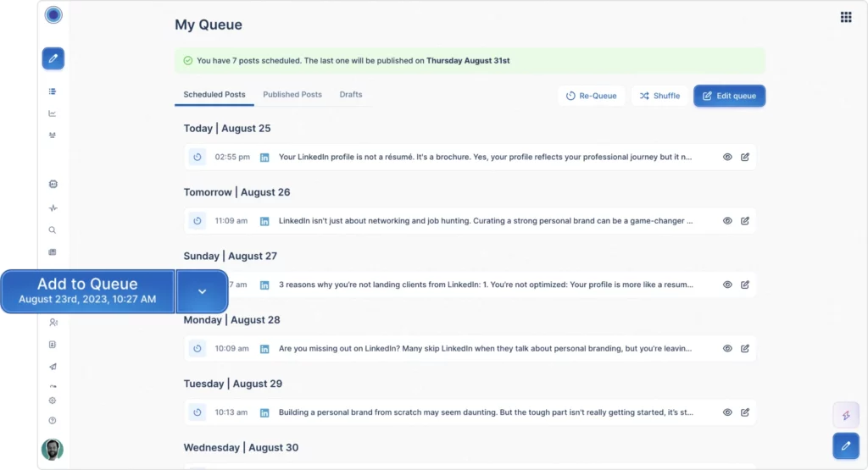Preview the 11:09 am post with eye icon
Image resolution: width=868 pixels, height=470 pixels.
pos(727,221)
